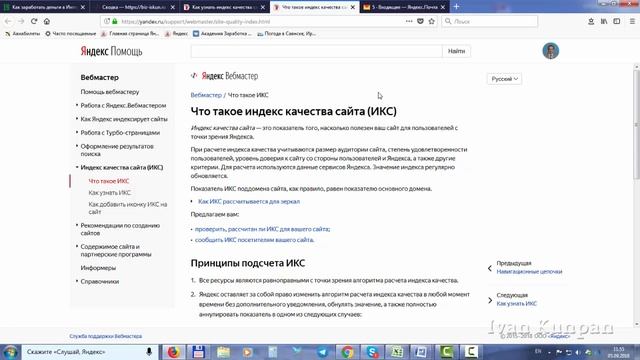640x360 pixels.
Task: Go back with the browser back arrow
Action: click(x=8, y=21)
